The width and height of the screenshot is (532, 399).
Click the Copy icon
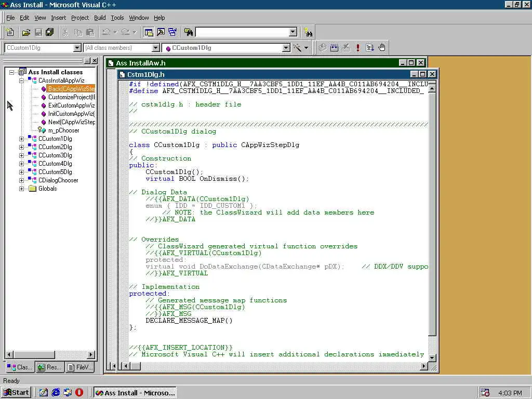(78, 32)
